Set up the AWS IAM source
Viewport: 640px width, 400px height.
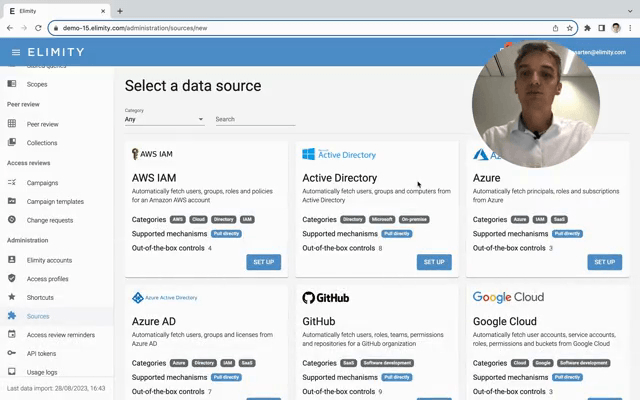coord(264,262)
